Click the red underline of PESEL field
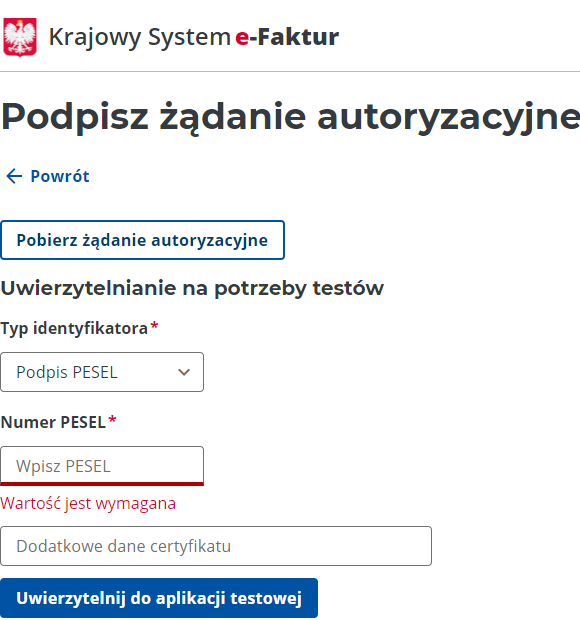Image resolution: width=580 pixels, height=620 pixels. pyautogui.click(x=102, y=484)
